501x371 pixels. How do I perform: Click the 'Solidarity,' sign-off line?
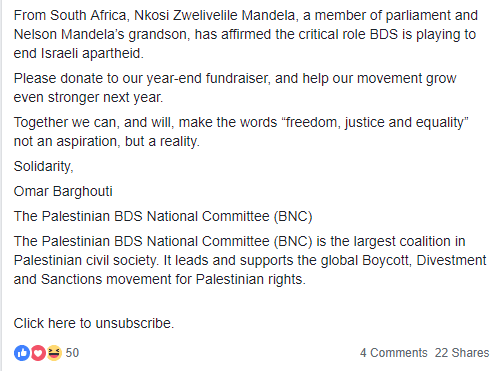(43, 166)
